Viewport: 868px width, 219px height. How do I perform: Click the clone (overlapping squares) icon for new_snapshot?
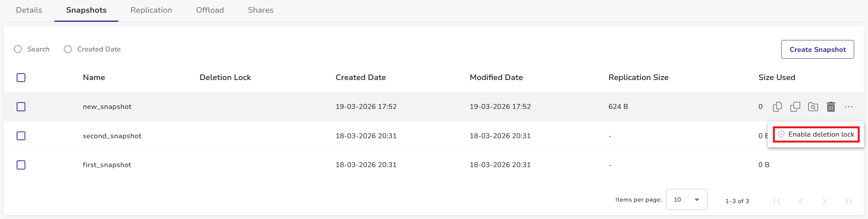(795, 107)
